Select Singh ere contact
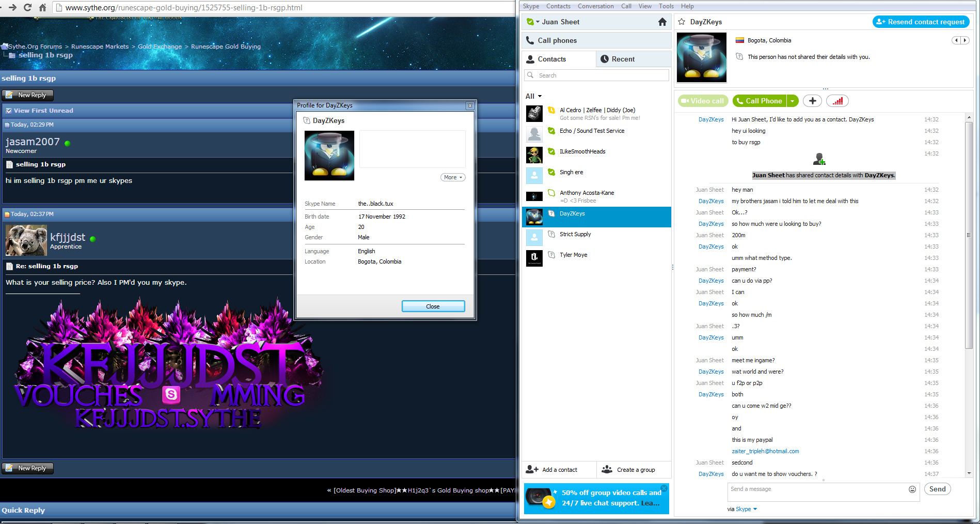Image resolution: width=980 pixels, height=524 pixels. [x=596, y=176]
